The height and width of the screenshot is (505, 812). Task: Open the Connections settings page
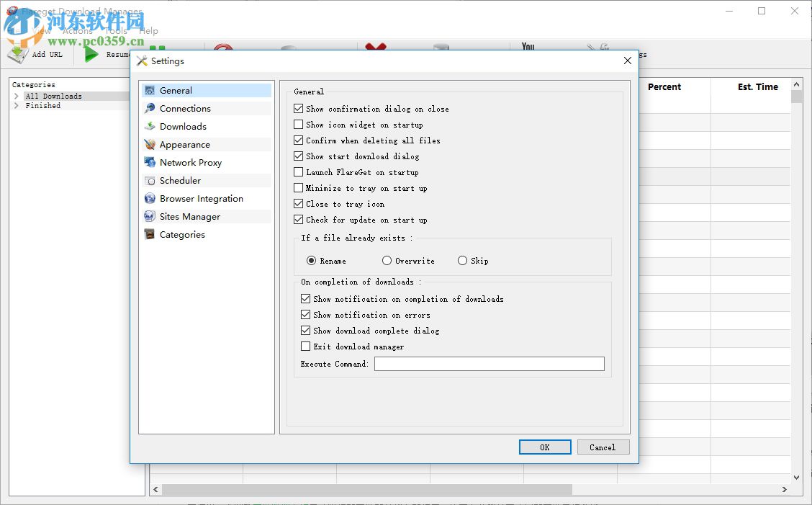click(x=207, y=108)
